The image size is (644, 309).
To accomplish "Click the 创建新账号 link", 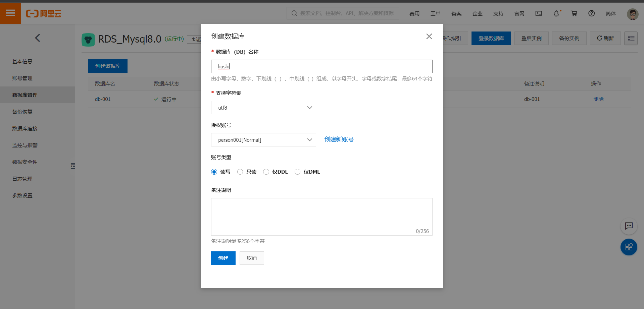I will pos(339,139).
